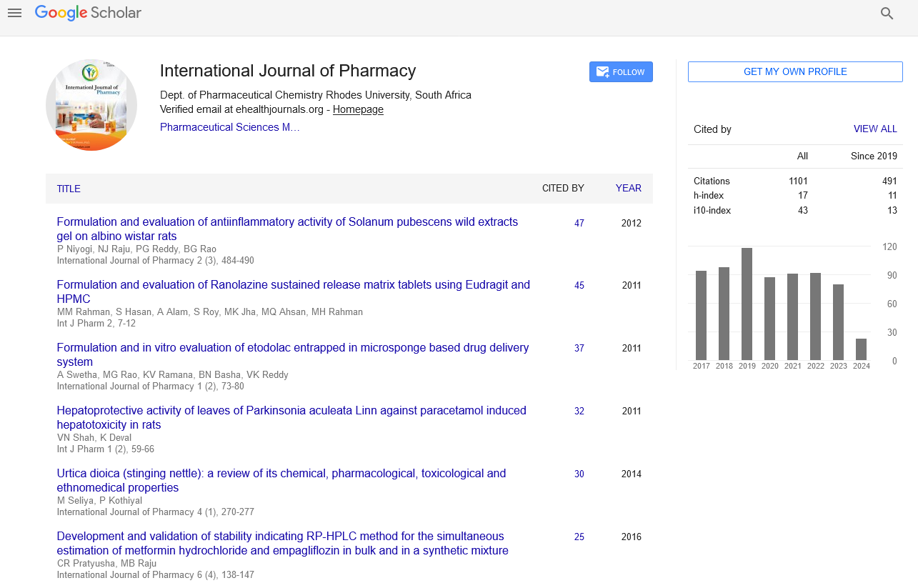The height and width of the screenshot is (588, 918).
Task: Click h-index all-time value 17
Action: coord(803,195)
